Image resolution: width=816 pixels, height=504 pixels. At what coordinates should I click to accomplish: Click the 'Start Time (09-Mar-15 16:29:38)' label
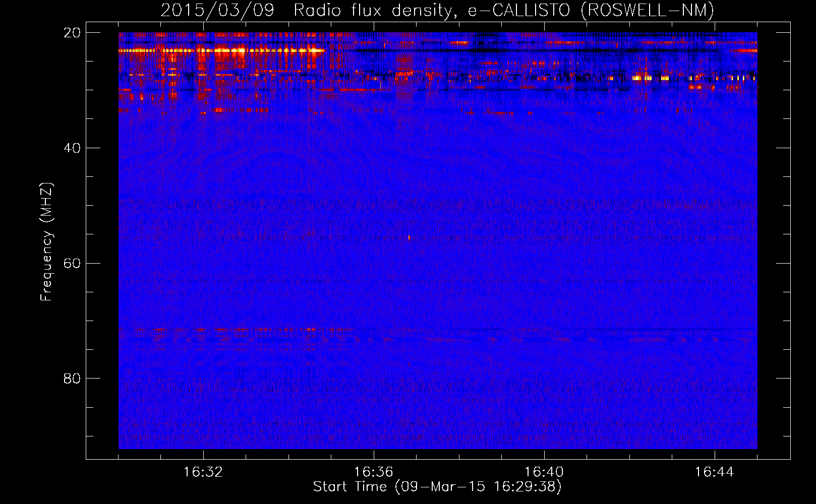point(437,487)
